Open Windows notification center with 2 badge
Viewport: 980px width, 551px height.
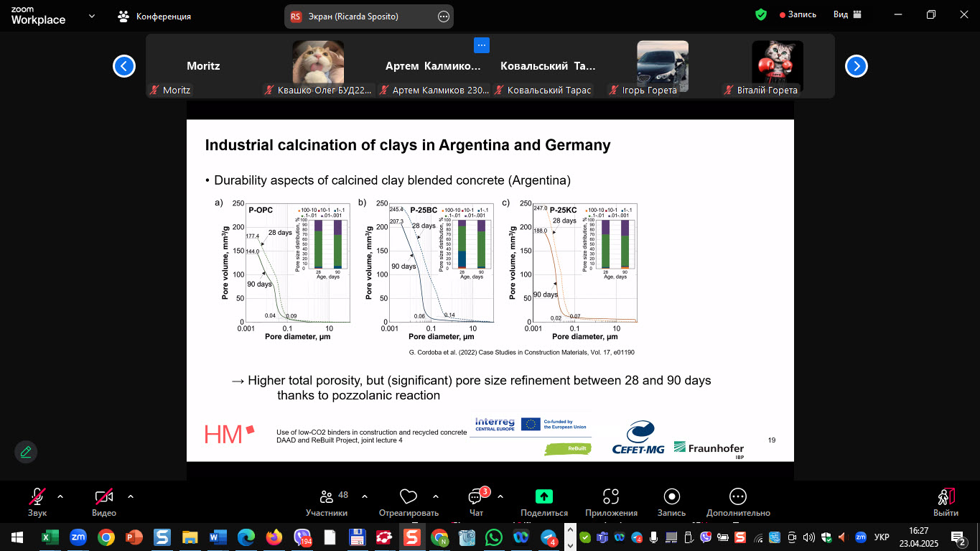pos(958,537)
